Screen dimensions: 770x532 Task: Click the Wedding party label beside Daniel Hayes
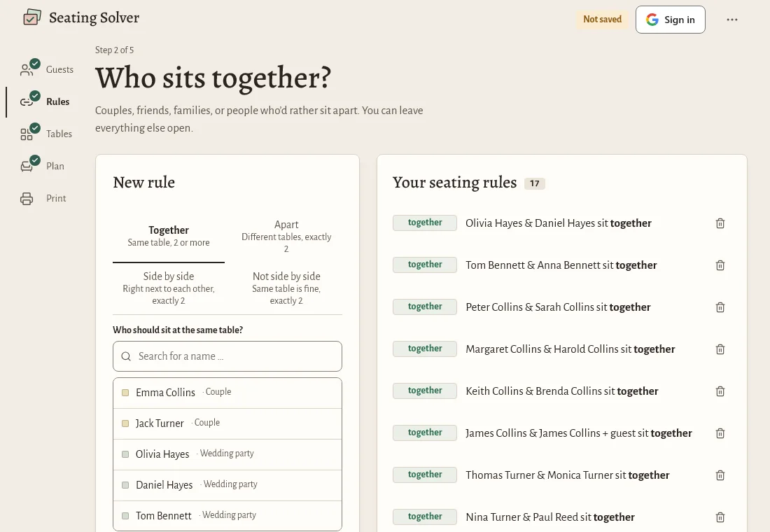click(x=230, y=484)
